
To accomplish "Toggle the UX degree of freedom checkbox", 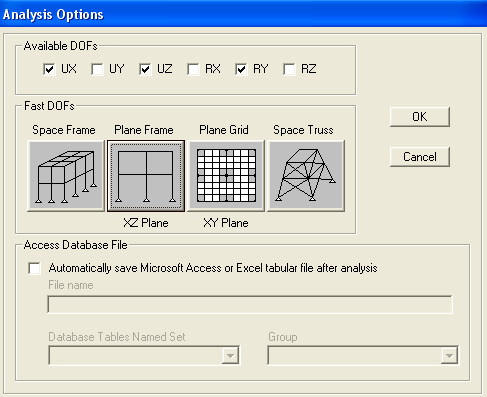I will click(49, 69).
